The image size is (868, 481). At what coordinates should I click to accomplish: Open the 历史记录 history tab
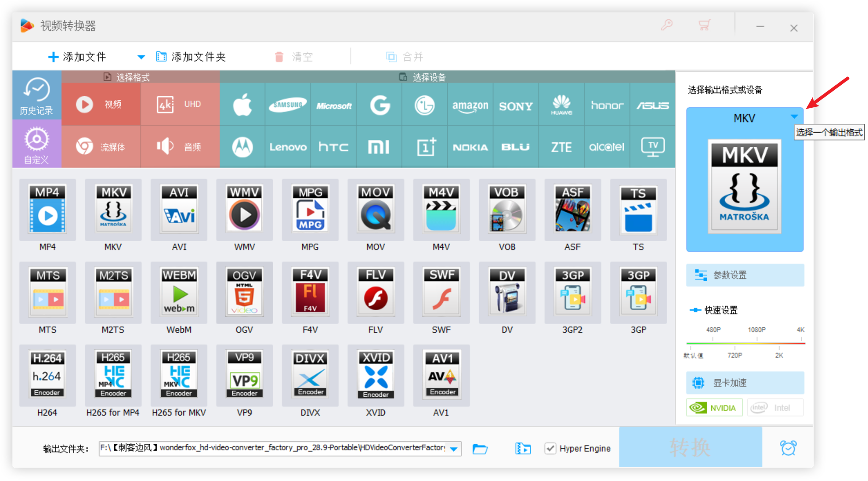point(37,95)
